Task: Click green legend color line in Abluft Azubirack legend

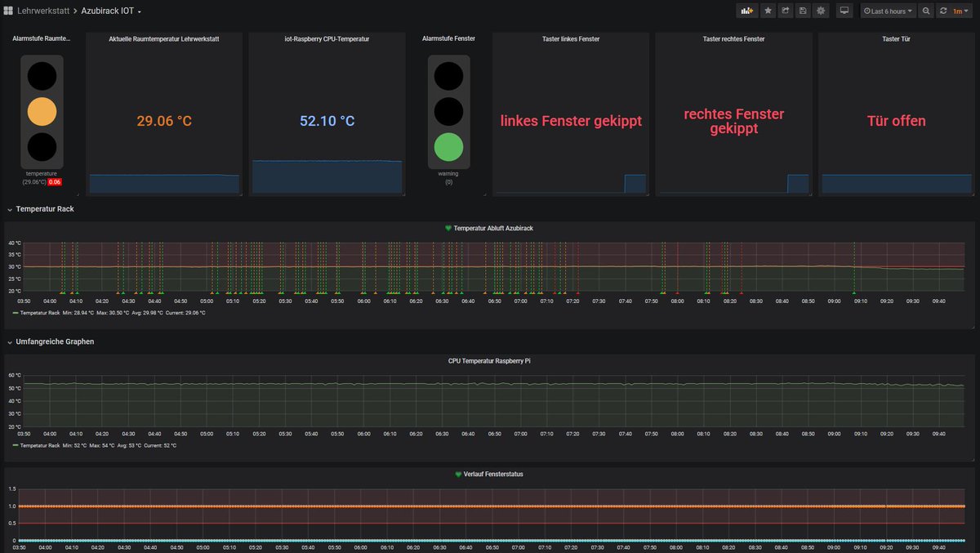Action: 16,313
